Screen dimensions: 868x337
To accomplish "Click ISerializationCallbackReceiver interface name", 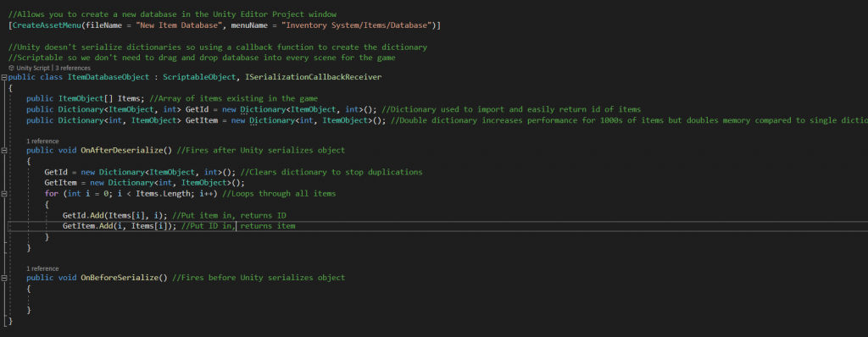I will (x=309, y=77).
